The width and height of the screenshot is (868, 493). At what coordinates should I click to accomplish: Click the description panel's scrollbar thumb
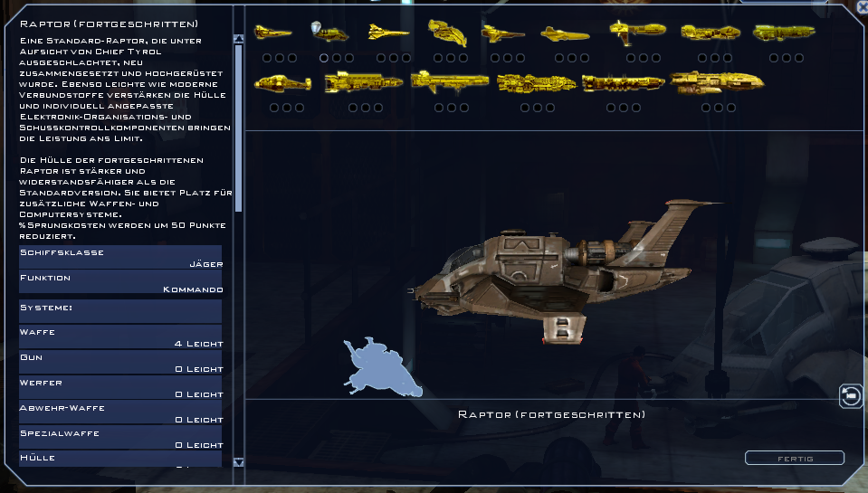point(239,128)
